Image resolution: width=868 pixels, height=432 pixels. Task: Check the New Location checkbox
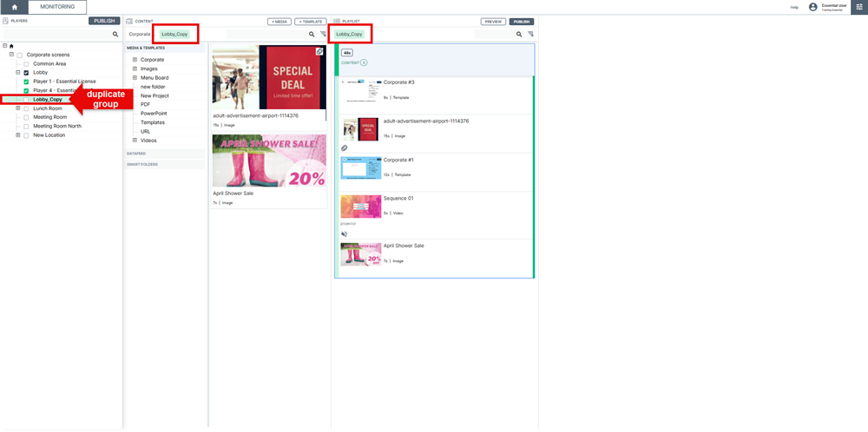point(26,135)
